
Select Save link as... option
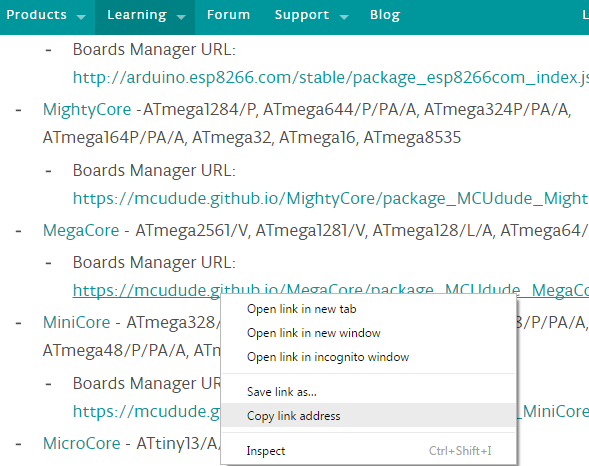368,392
